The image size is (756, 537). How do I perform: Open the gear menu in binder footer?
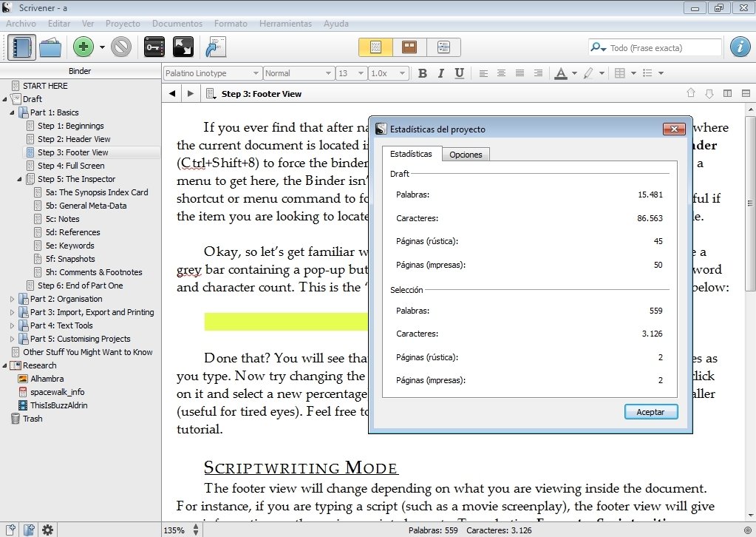[47, 530]
